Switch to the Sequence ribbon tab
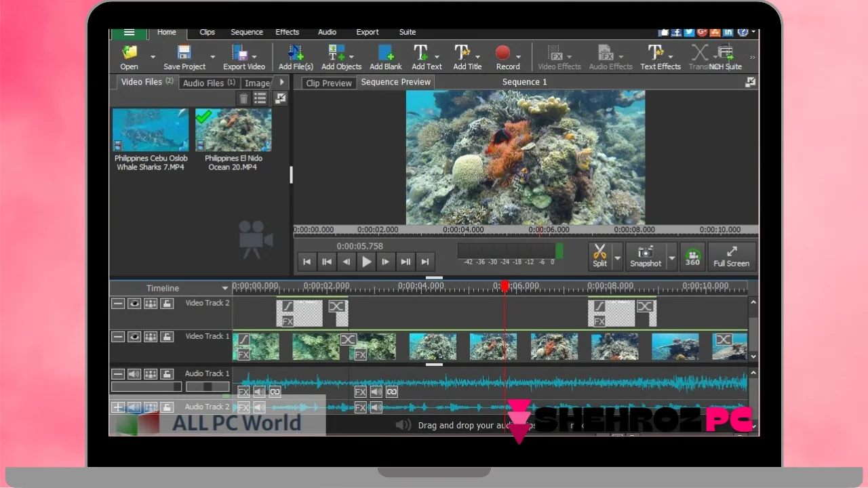 (247, 32)
